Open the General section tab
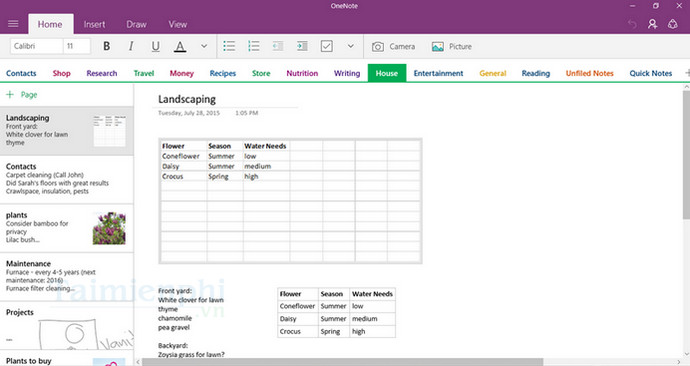 (x=493, y=73)
